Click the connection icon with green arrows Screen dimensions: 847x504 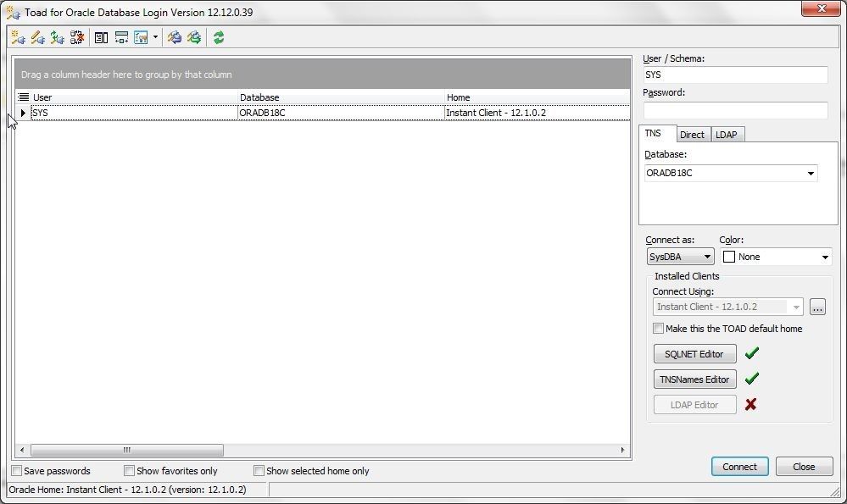click(58, 37)
